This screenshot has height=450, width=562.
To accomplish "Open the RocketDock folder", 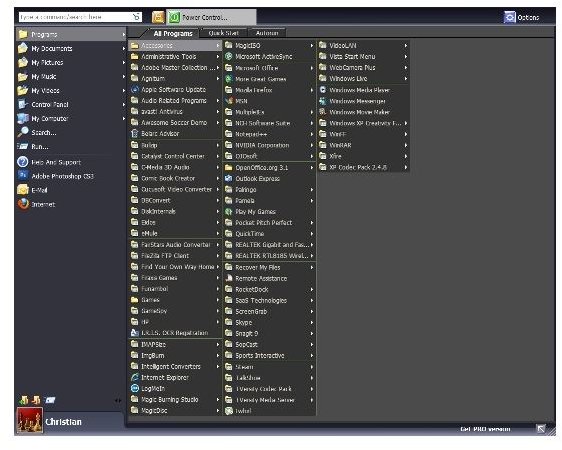I will coord(269,289).
